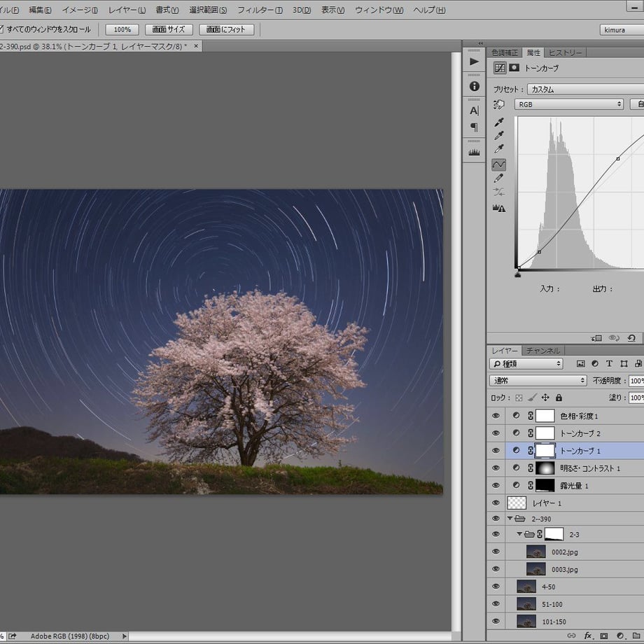Open the 通常 blend mode dropdown
The image size is (644, 644).
538,381
